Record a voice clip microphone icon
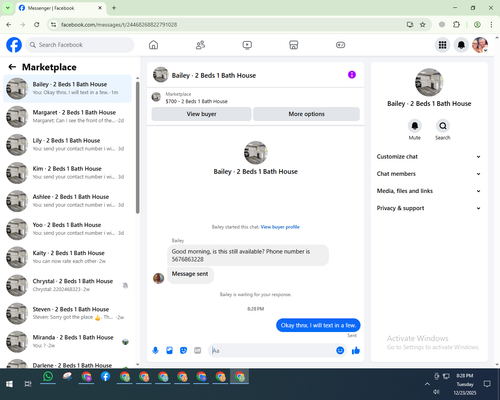The image size is (500, 400). (x=155, y=350)
